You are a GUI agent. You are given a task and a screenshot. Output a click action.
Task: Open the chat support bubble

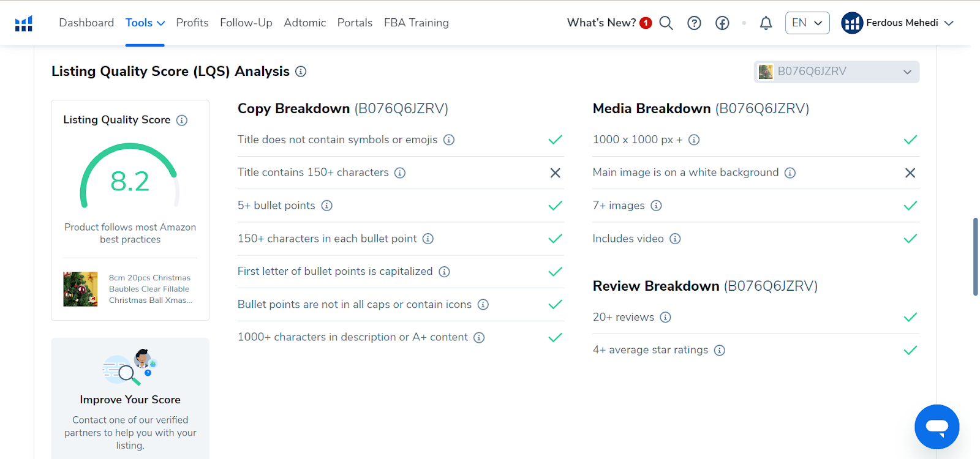coord(937,427)
